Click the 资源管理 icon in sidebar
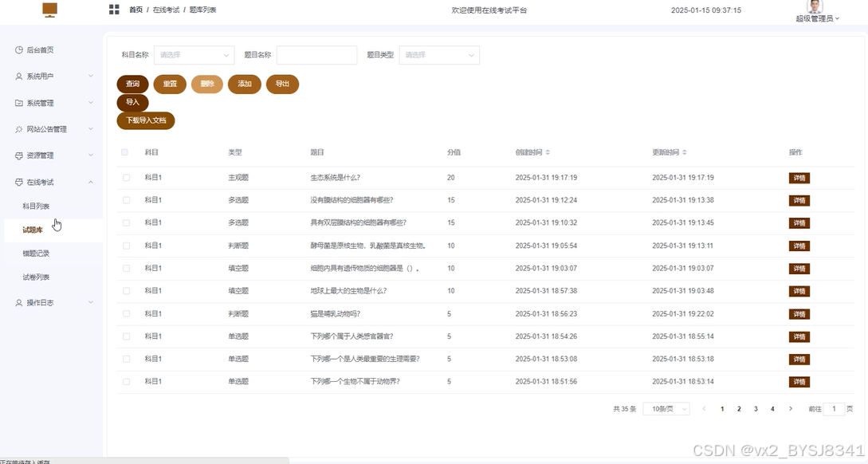 click(19, 155)
